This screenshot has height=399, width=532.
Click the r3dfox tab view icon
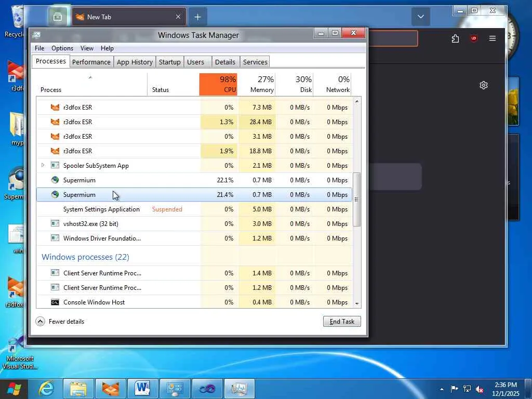[57, 17]
